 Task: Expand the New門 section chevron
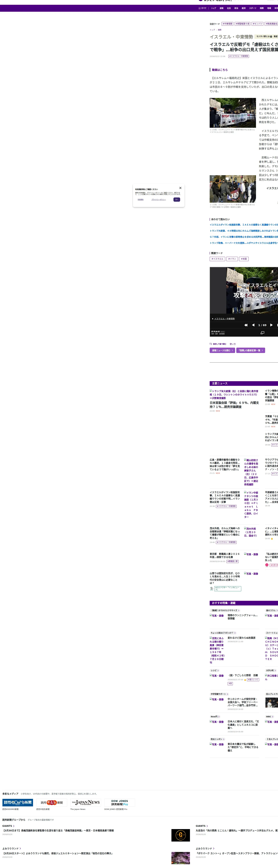tap(219, 717)
